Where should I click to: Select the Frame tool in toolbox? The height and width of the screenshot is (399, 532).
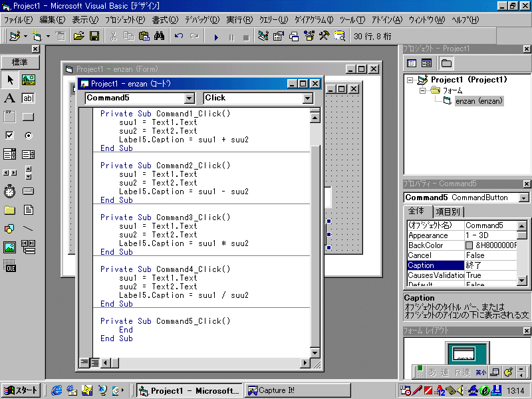click(10, 117)
